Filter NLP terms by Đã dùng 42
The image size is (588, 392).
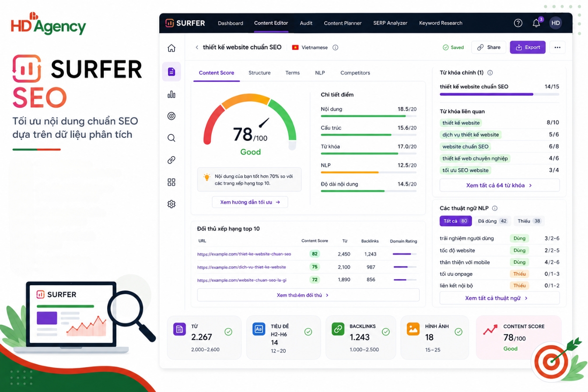tap(492, 221)
